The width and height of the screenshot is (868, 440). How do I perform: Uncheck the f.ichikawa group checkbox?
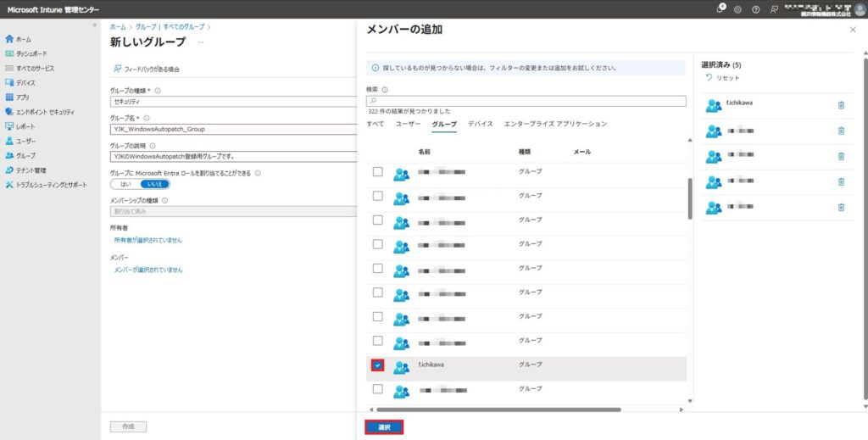pyautogui.click(x=377, y=365)
